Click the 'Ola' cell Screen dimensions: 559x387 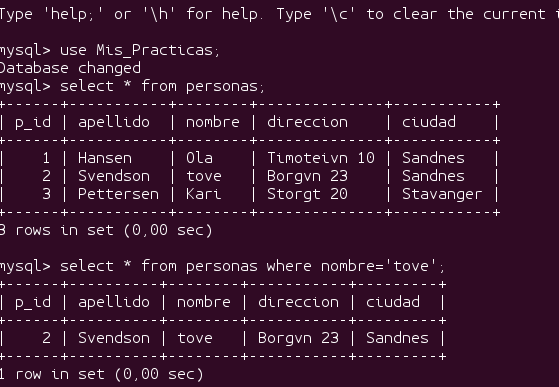coord(199,158)
